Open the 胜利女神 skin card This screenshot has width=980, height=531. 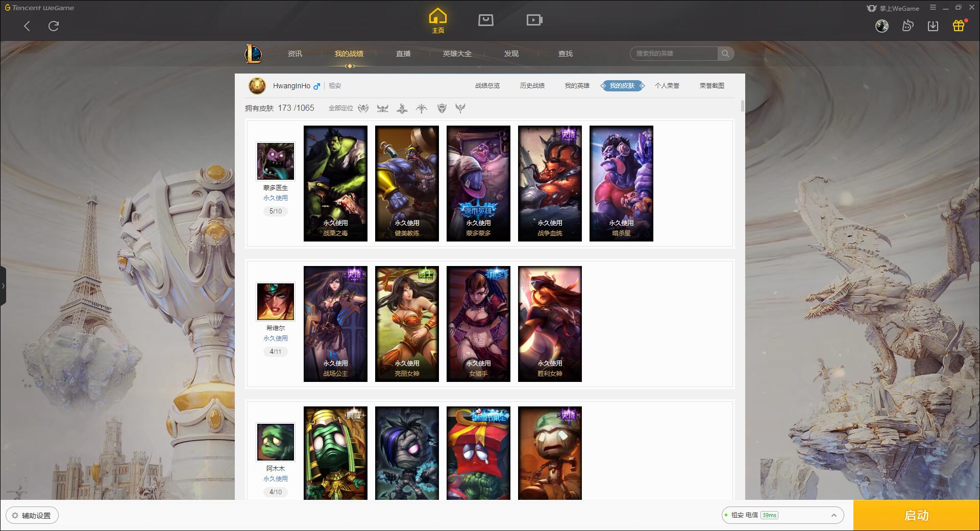(x=550, y=324)
